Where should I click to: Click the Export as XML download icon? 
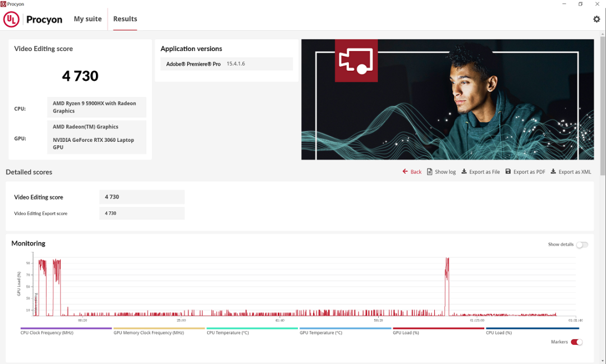pyautogui.click(x=553, y=171)
